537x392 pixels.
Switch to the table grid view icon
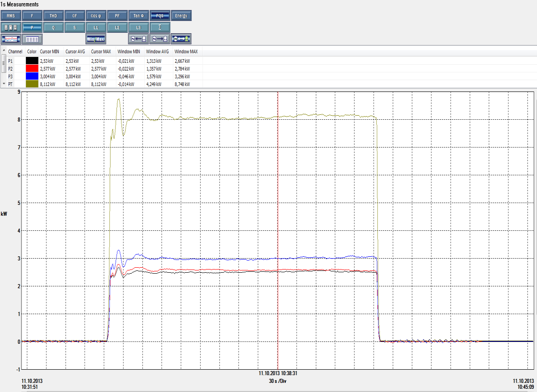[32, 39]
